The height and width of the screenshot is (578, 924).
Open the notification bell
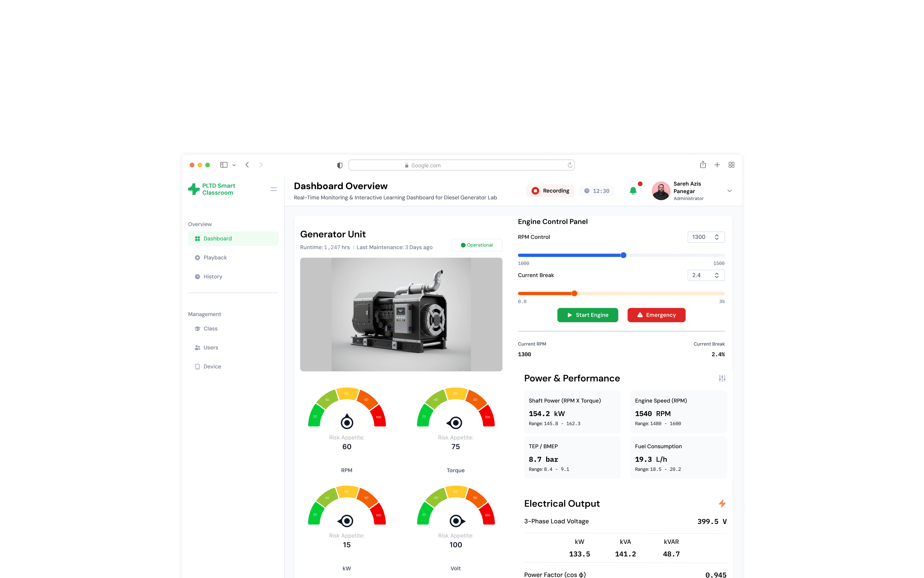(633, 191)
